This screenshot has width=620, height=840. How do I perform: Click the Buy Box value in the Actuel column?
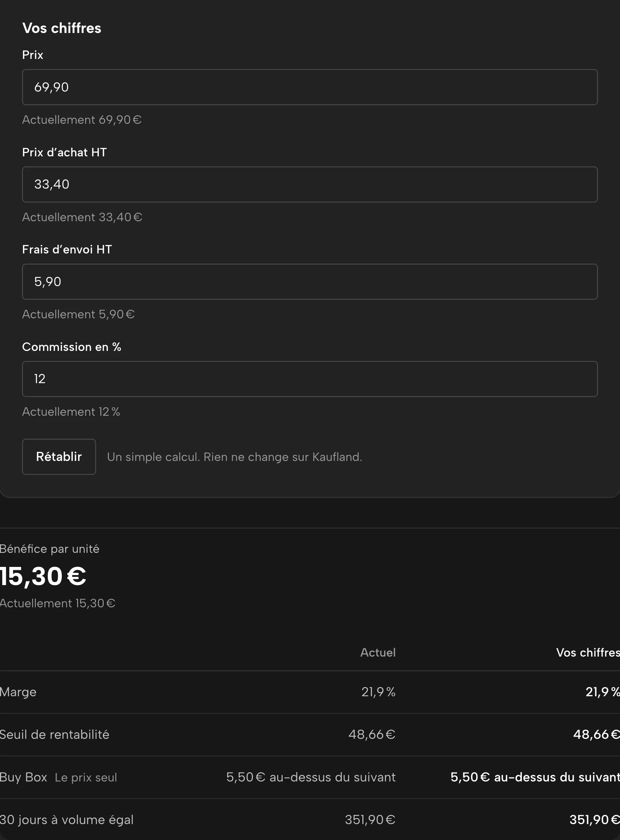point(311,777)
